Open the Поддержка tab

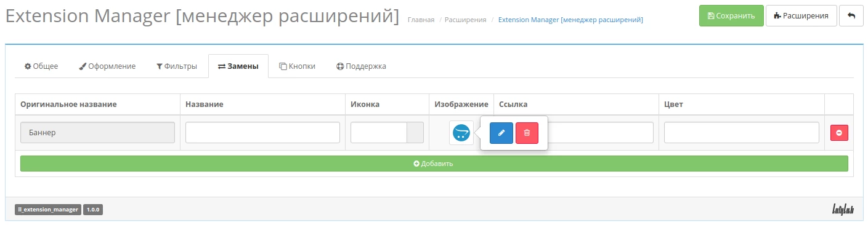click(x=361, y=66)
